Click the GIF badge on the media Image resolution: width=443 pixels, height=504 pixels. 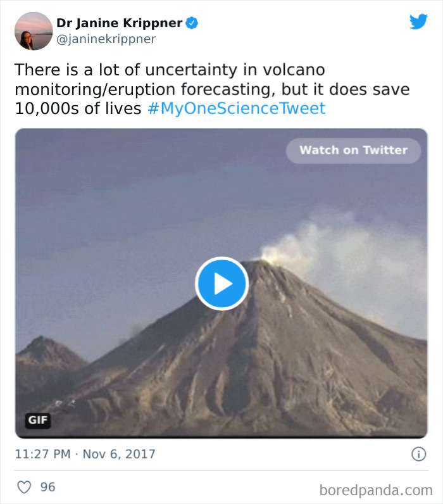39,420
